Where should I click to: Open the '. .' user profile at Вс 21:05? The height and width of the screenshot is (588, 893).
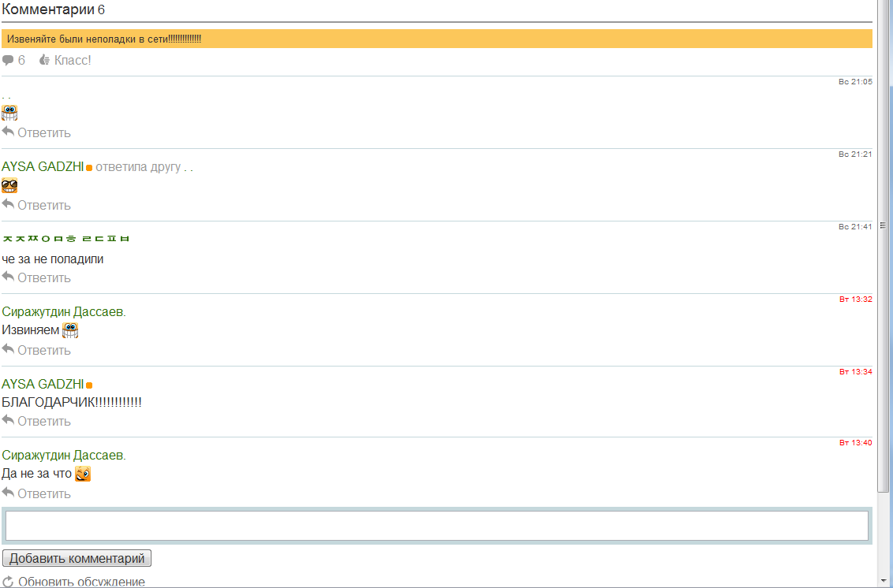click(6, 97)
